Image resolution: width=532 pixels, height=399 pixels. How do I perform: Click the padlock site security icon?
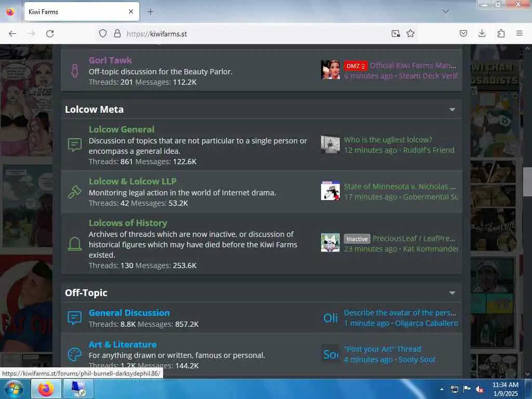(x=117, y=34)
